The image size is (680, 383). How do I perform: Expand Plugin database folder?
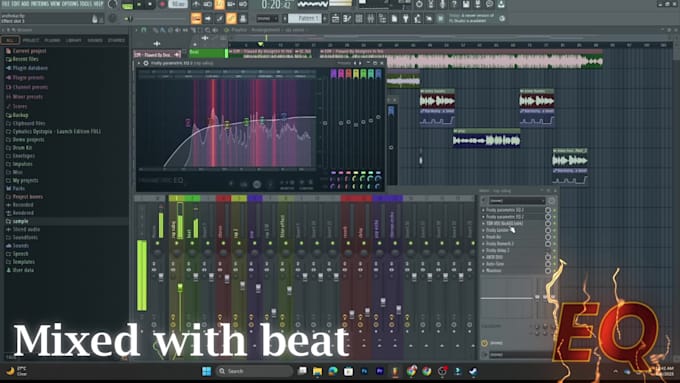click(29, 68)
